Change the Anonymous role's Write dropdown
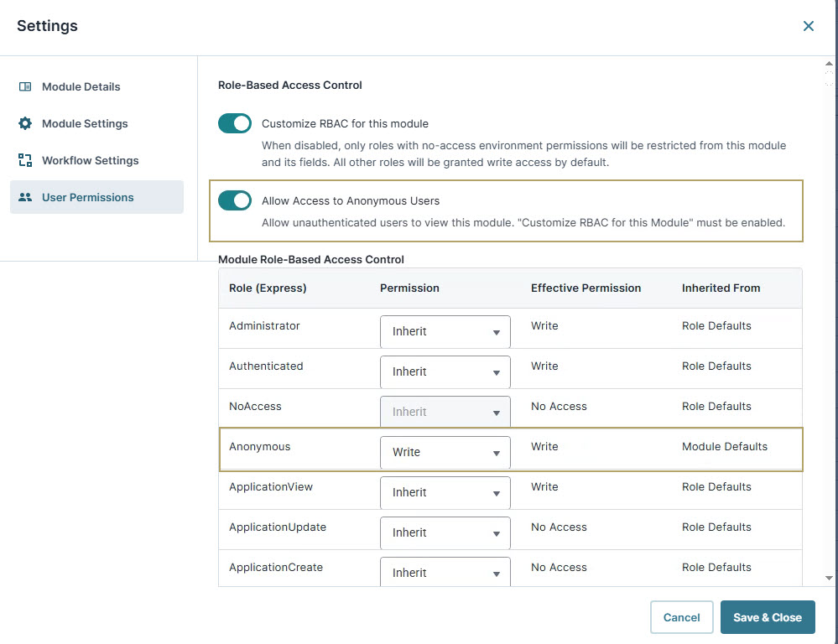The width and height of the screenshot is (838, 644). pos(445,452)
